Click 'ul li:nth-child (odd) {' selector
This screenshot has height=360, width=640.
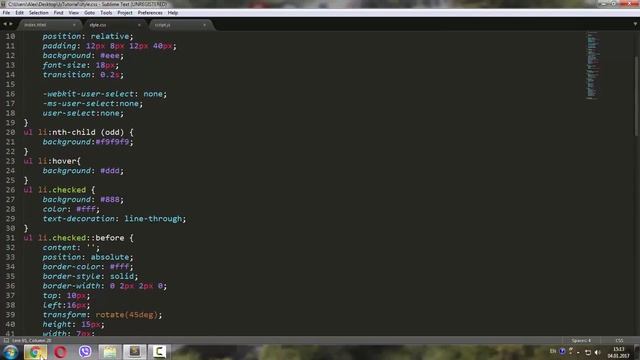tap(78, 132)
